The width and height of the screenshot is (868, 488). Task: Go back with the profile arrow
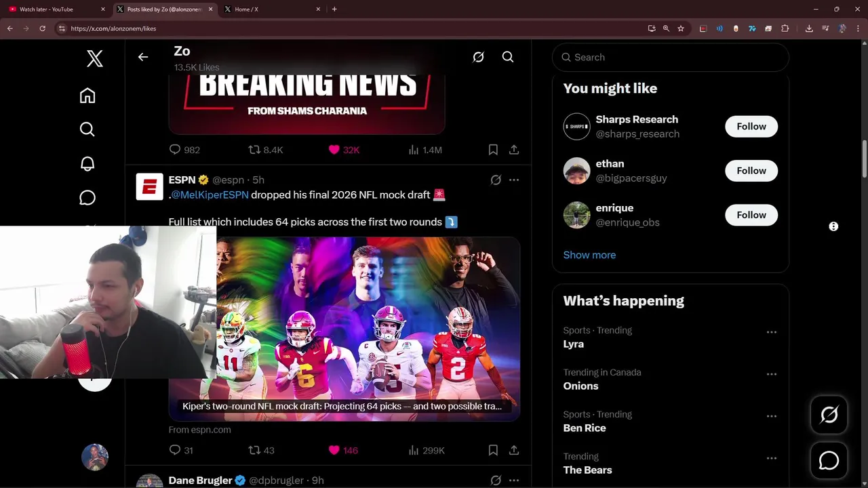tap(143, 57)
